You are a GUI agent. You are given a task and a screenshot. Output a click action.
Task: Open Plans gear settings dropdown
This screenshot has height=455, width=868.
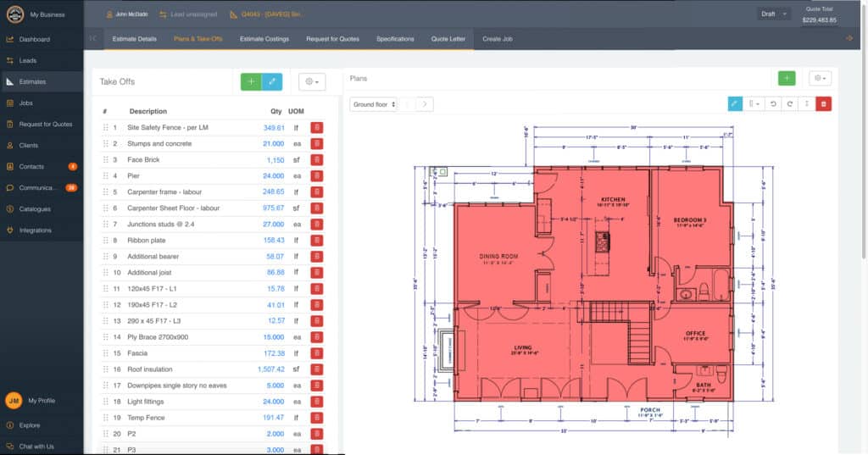(820, 78)
